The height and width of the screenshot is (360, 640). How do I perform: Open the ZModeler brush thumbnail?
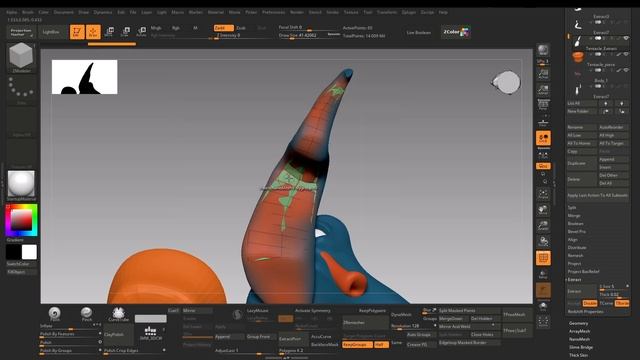21,57
